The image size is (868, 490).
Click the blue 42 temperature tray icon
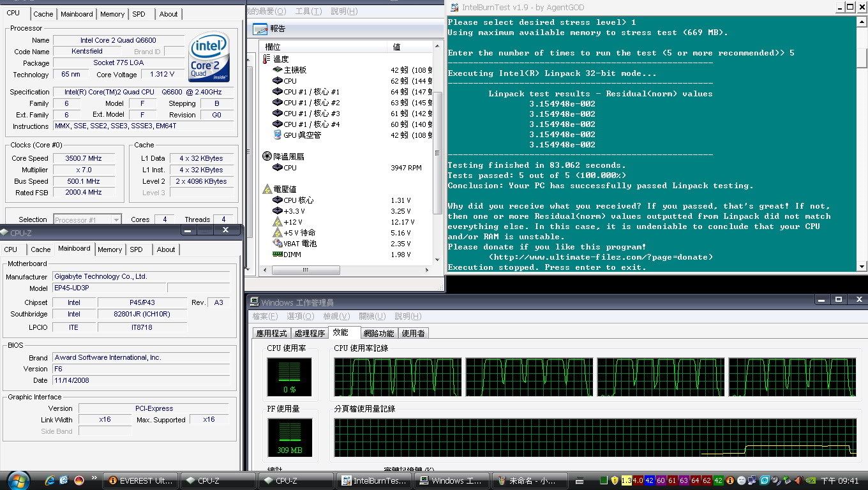(x=649, y=480)
